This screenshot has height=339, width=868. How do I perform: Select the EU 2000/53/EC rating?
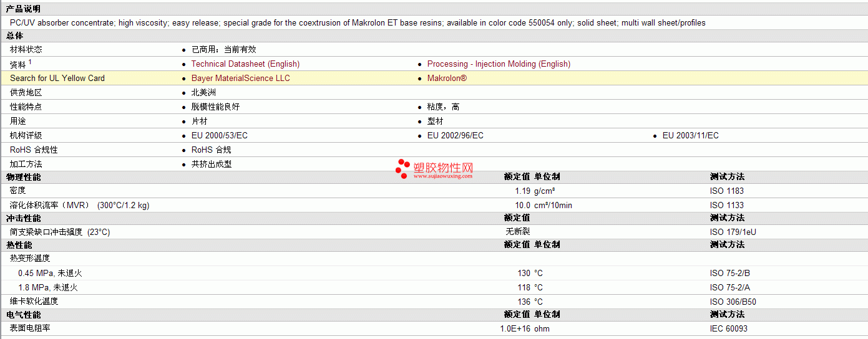[220, 135]
